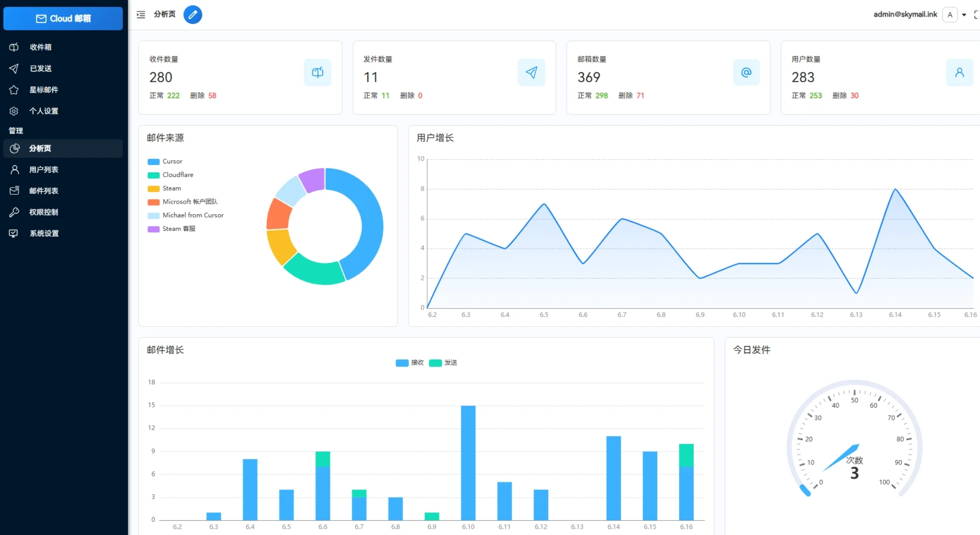Click the Cloud 邮箱 button
Image resolution: width=980 pixels, height=535 pixels.
[63, 18]
